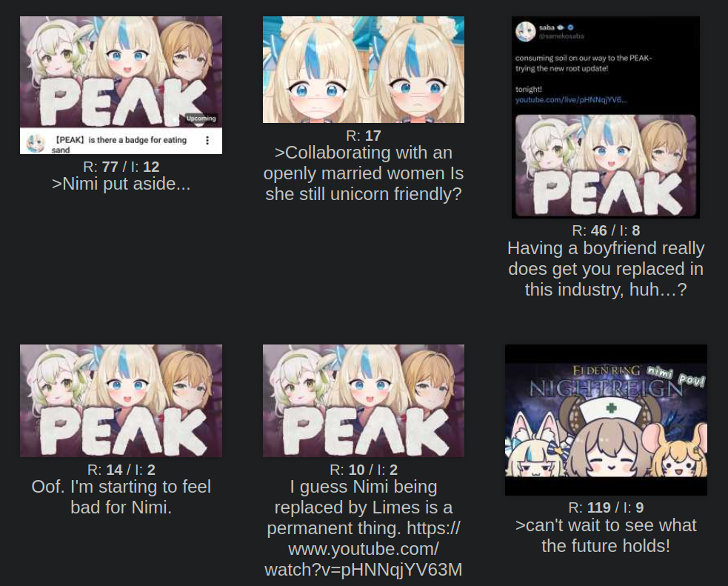Open the two-faces thumbnail with R: 17
The width and height of the screenshot is (728, 586).
pos(364,70)
